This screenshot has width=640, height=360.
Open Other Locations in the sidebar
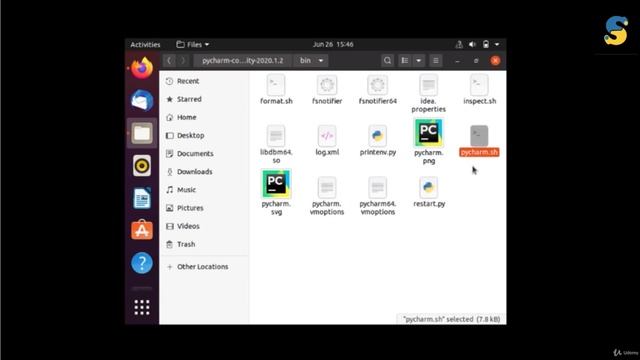pos(204,267)
